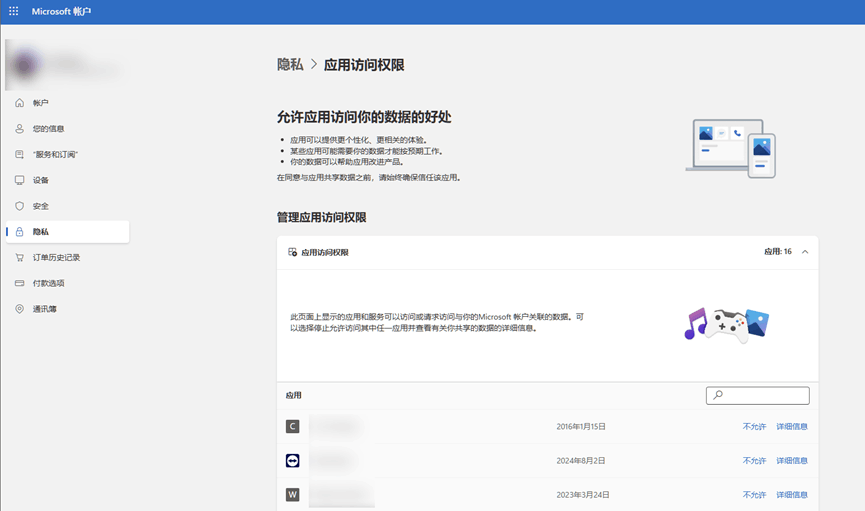Click the cart icon beside 订单历史记录
Image resolution: width=865 pixels, height=511 pixels.
click(x=19, y=257)
